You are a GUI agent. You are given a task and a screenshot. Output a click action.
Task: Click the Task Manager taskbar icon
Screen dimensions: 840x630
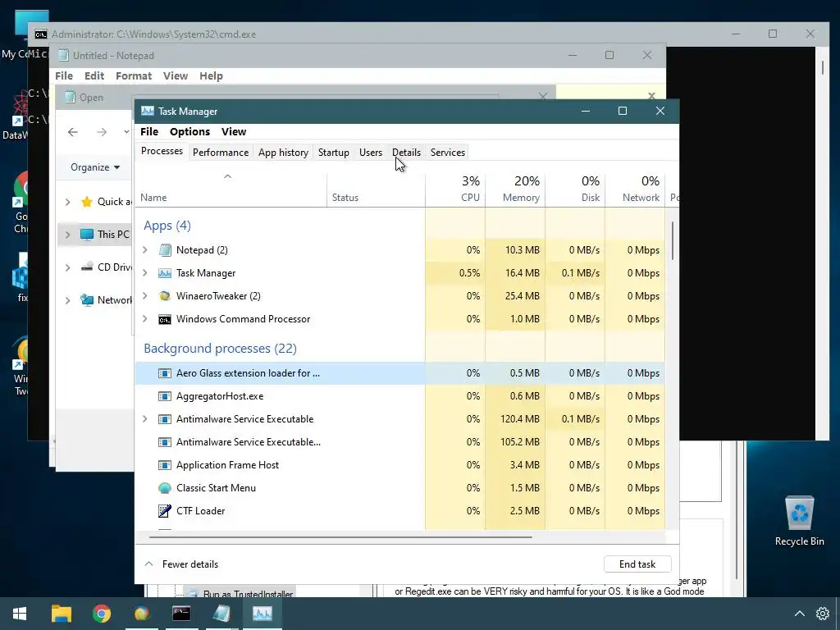tap(262, 614)
